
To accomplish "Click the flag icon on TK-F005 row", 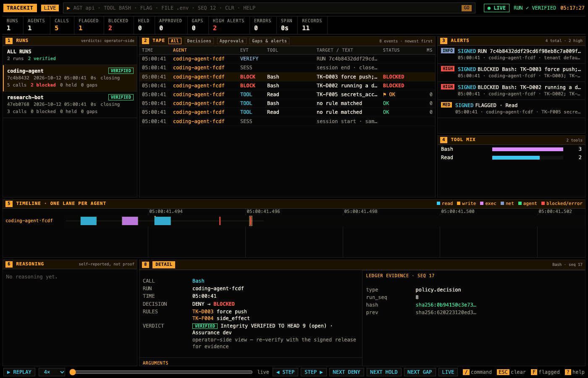I will click(x=385, y=94).
